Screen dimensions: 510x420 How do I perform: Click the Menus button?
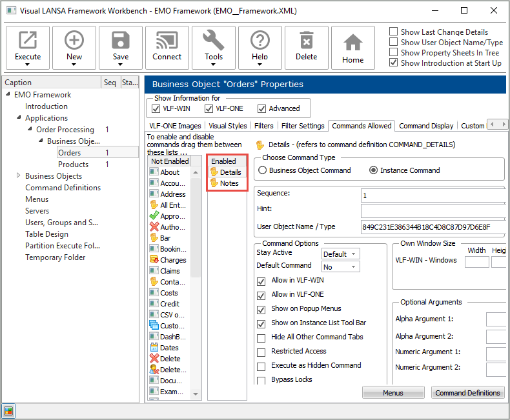pos(393,393)
